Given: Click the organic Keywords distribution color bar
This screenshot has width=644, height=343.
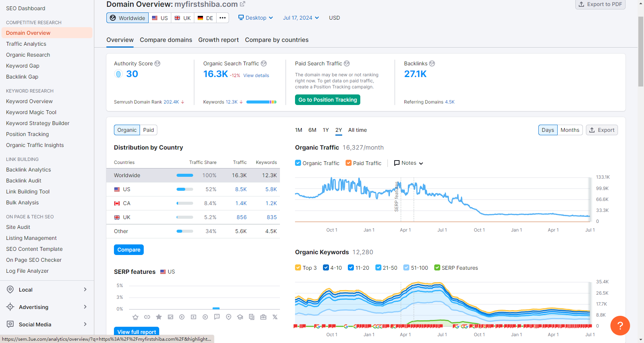Looking at the screenshot, I should [x=261, y=102].
